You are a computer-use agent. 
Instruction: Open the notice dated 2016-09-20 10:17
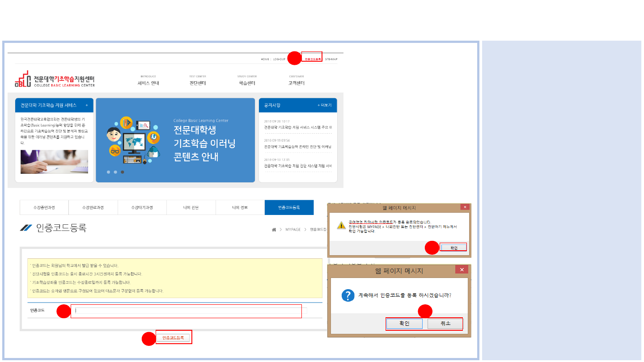pos(298,127)
